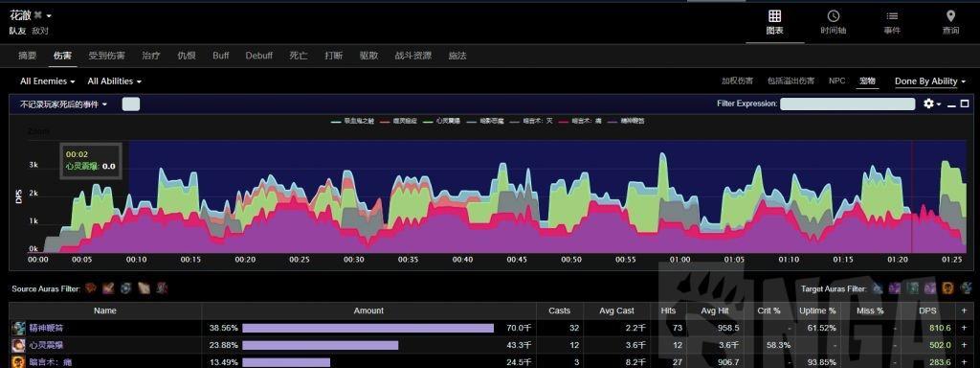This screenshot has width=980, height=368.
Task: Select the first Source Auras Filter icon
Action: point(91,288)
